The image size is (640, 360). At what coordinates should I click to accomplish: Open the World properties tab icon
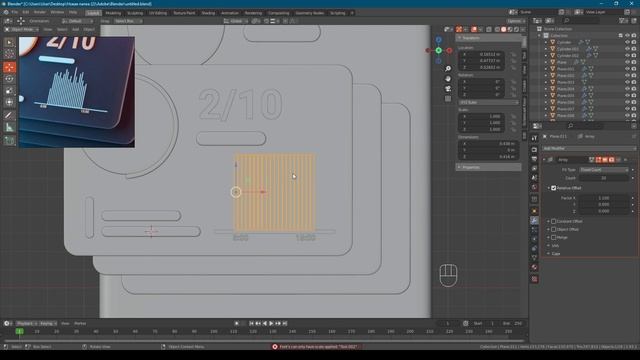point(534,187)
